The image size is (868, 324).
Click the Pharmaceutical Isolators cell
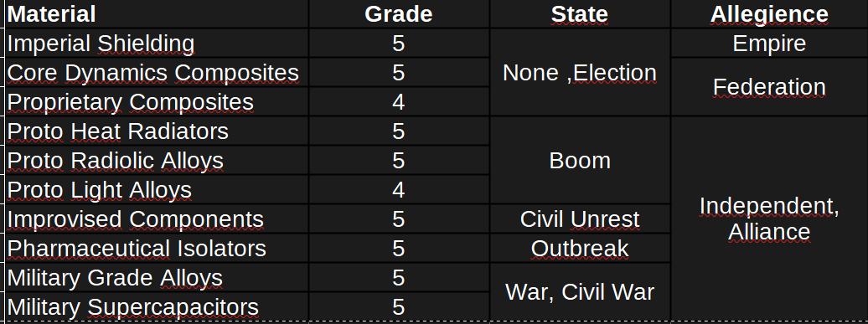157,249
